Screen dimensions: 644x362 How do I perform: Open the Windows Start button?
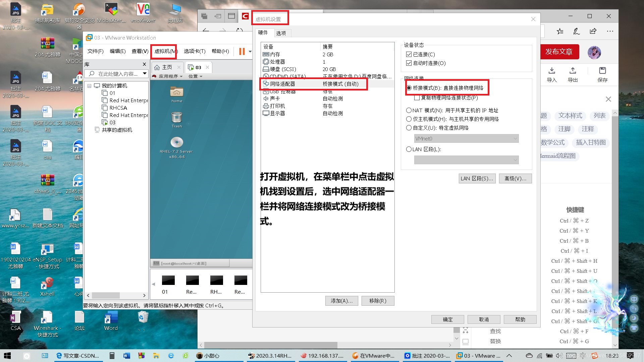(x=7, y=356)
